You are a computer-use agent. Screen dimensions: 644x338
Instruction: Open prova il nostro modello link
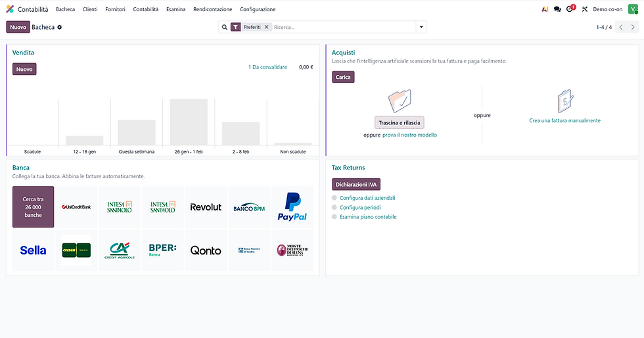click(x=409, y=135)
